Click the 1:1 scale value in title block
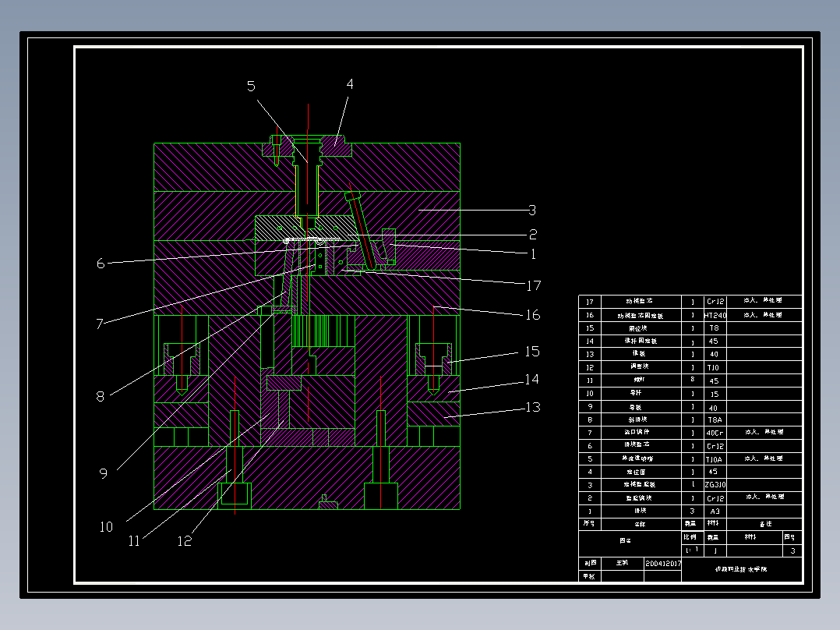The width and height of the screenshot is (840, 630). [x=693, y=550]
